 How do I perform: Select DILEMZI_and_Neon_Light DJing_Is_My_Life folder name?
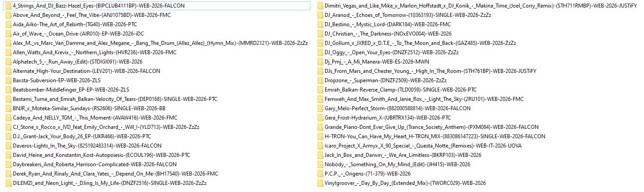click(x=110, y=183)
